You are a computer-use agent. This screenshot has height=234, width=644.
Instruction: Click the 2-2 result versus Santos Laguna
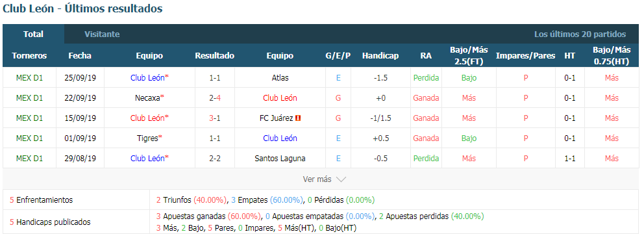click(x=215, y=159)
